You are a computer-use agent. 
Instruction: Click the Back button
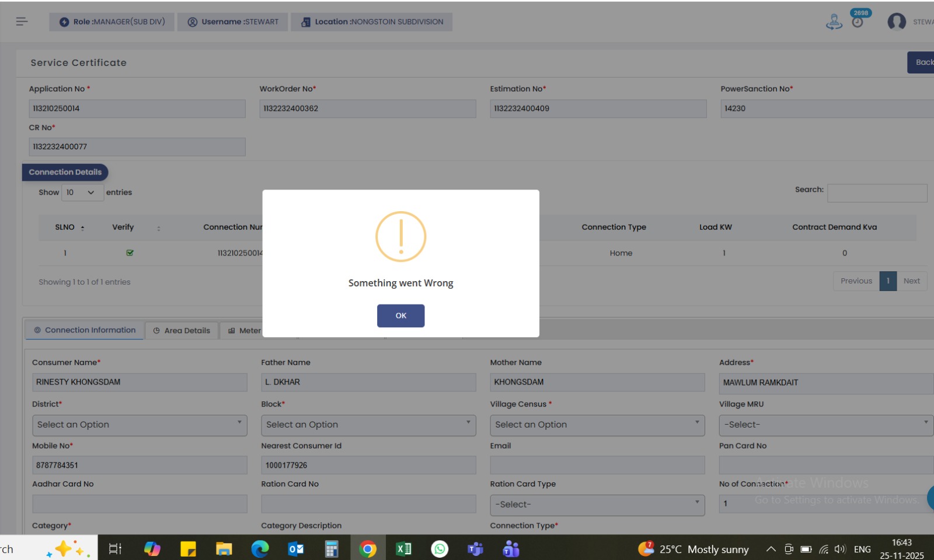coord(923,62)
